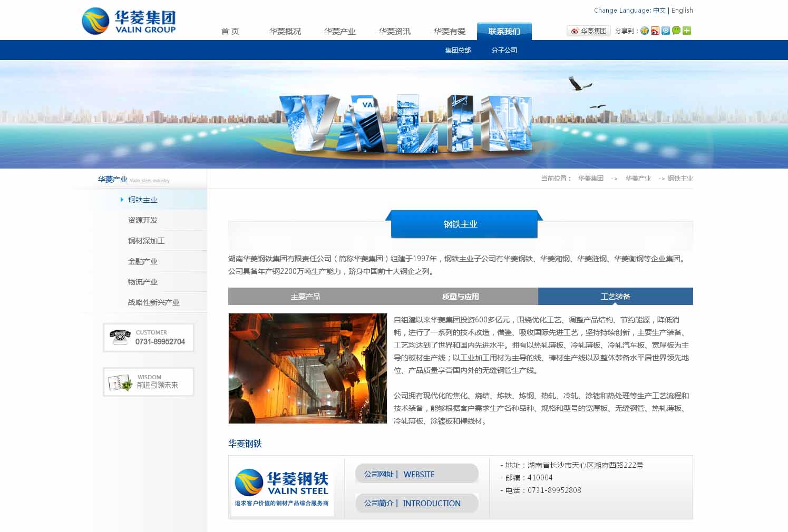Open the 华菱有爱 menu item
This screenshot has height=532, width=788.
(x=450, y=31)
